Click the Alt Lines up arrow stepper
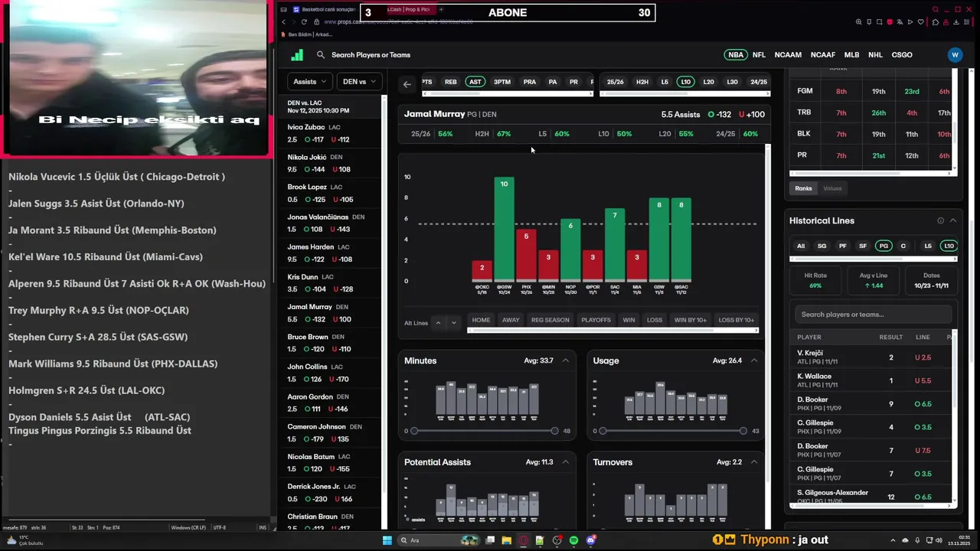This screenshot has height=551, width=980. pos(438,323)
